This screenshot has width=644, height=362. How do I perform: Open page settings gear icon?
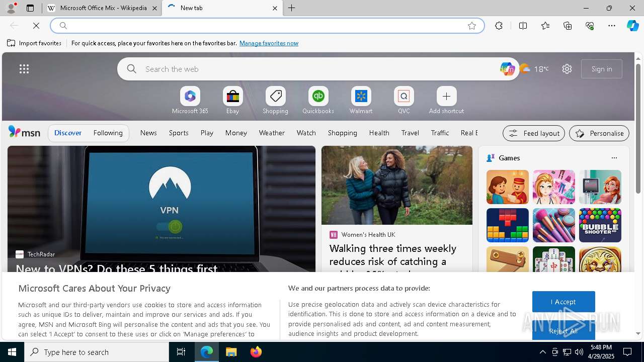[567, 69]
